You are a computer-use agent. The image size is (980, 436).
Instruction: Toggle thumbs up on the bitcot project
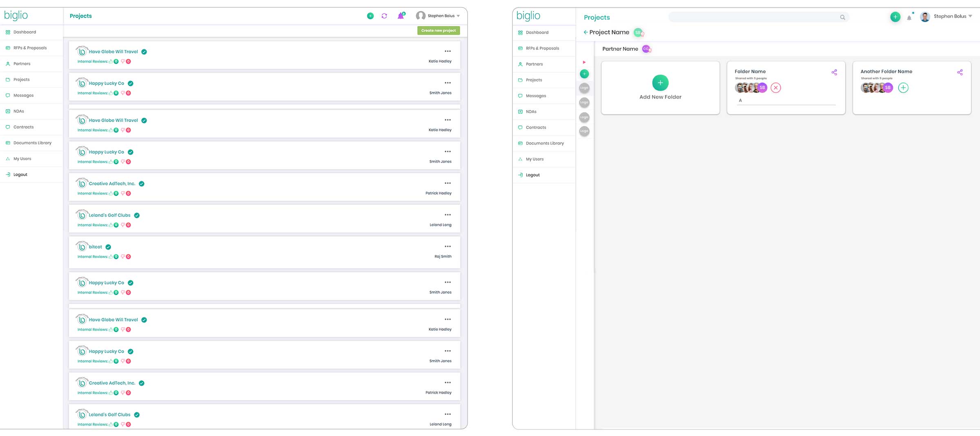click(111, 257)
